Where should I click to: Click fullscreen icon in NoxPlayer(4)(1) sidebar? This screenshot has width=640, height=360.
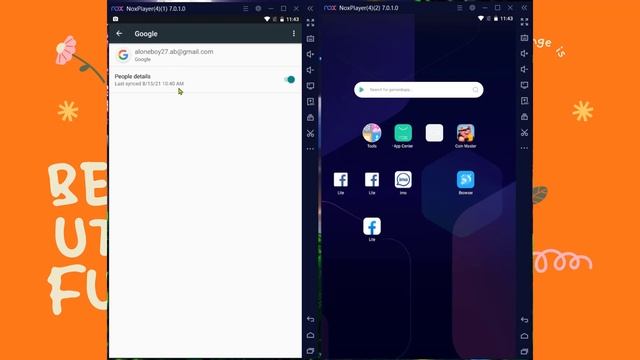(311, 23)
